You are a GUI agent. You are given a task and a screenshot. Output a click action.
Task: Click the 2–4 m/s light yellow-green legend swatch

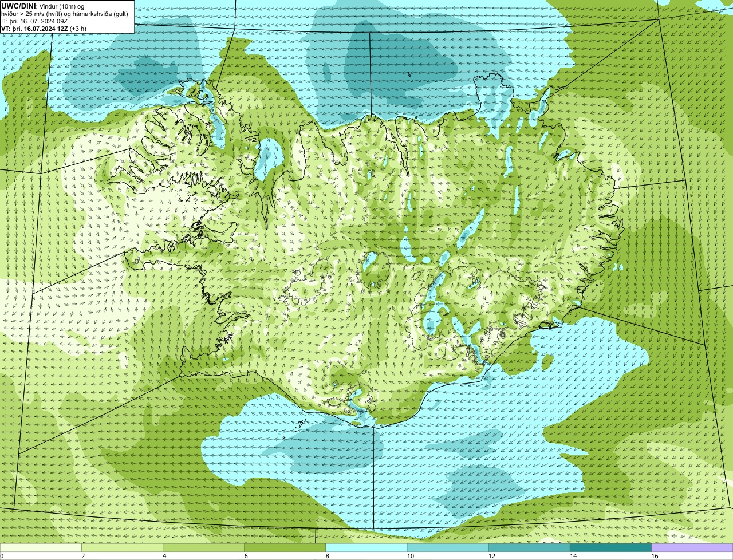coord(122,547)
